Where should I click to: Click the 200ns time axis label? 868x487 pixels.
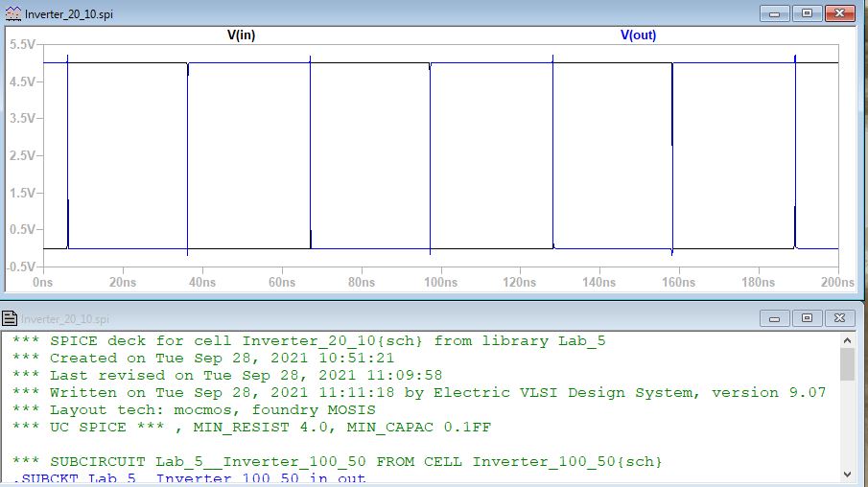(x=837, y=282)
